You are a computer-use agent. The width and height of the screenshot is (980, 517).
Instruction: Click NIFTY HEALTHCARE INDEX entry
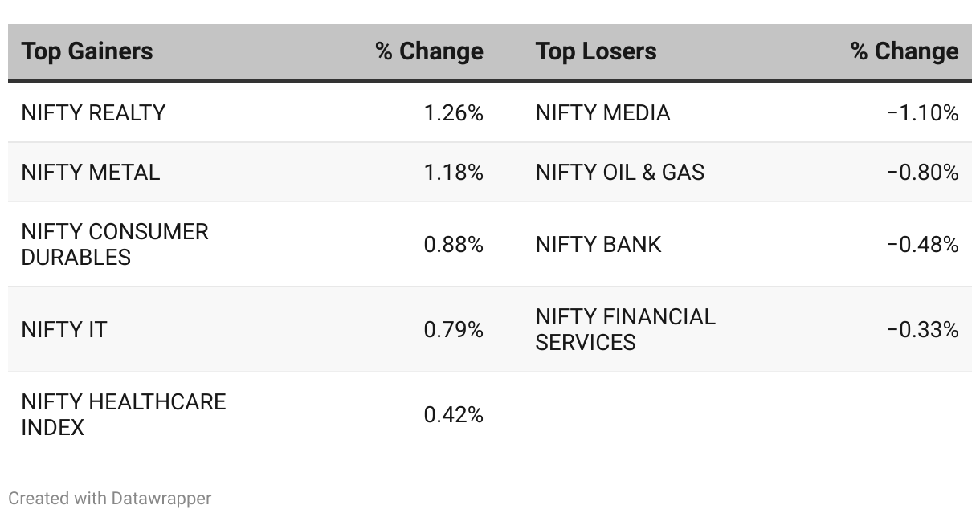tap(124, 414)
